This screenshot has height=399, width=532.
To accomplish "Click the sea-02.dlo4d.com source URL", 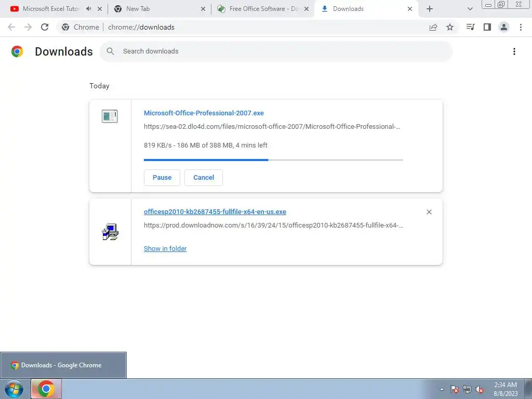I will click(272, 127).
